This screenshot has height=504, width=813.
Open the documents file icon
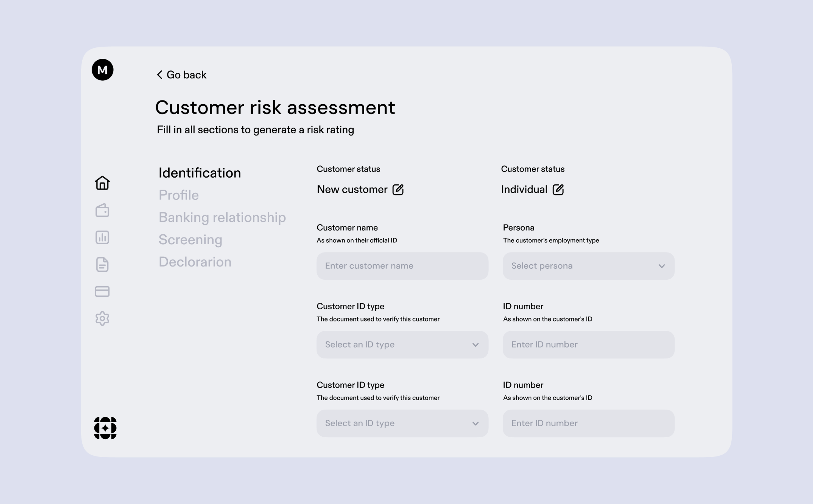pyautogui.click(x=102, y=264)
